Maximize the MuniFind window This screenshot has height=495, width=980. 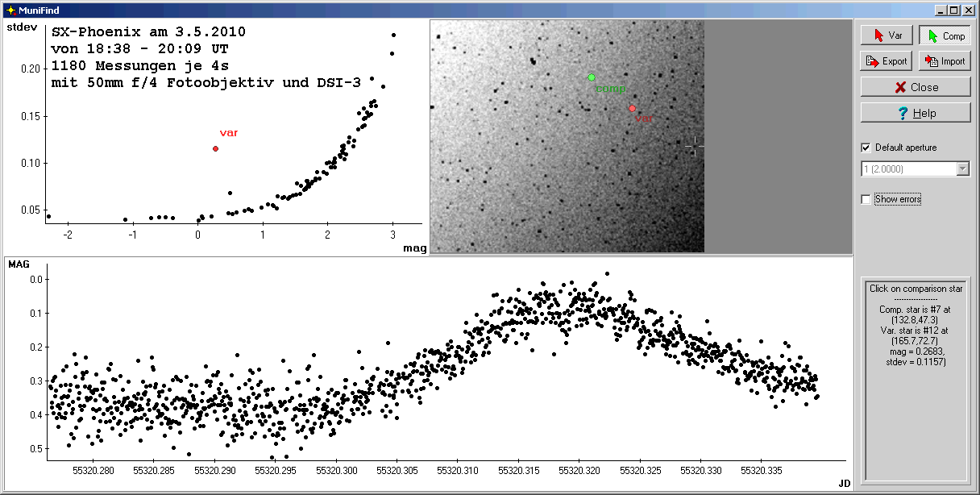point(953,10)
